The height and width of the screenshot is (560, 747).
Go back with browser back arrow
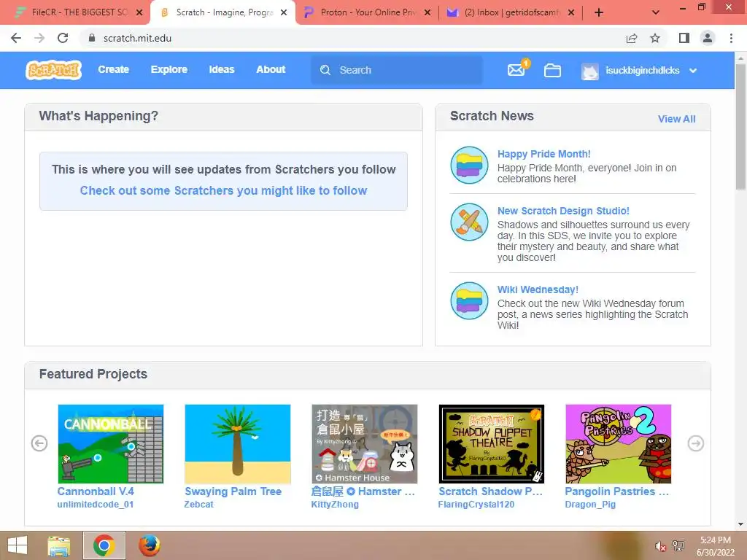click(16, 38)
